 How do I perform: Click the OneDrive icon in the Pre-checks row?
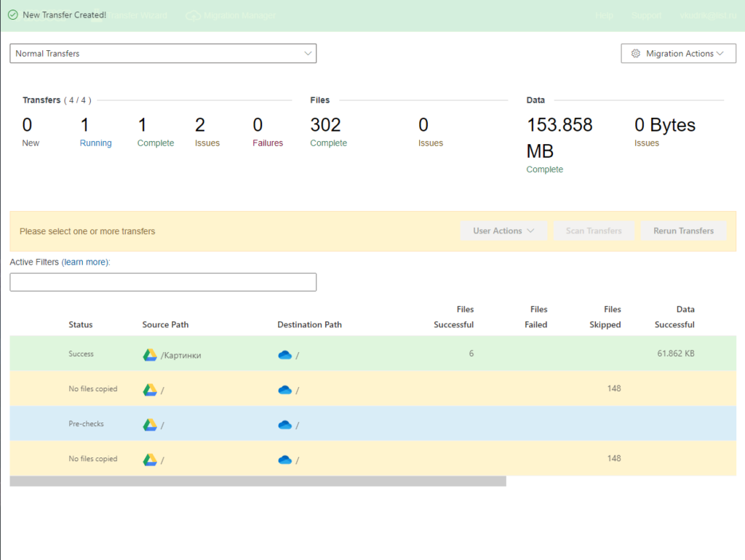click(284, 425)
